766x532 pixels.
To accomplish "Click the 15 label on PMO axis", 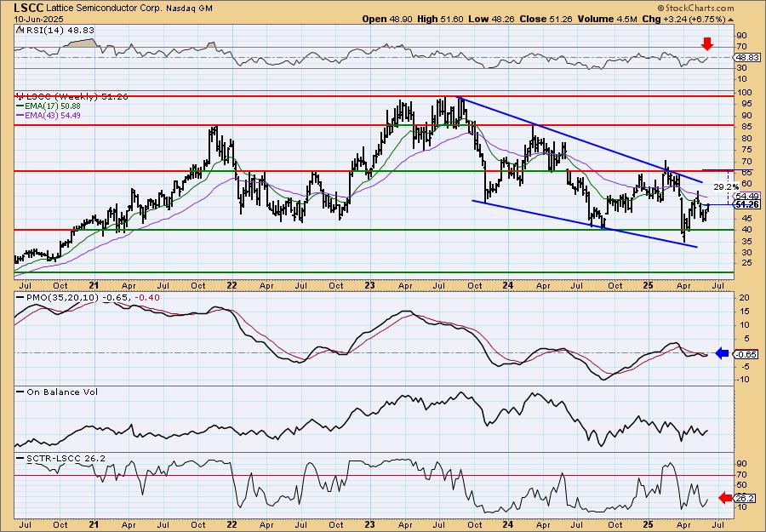I will pyautogui.click(x=744, y=312).
